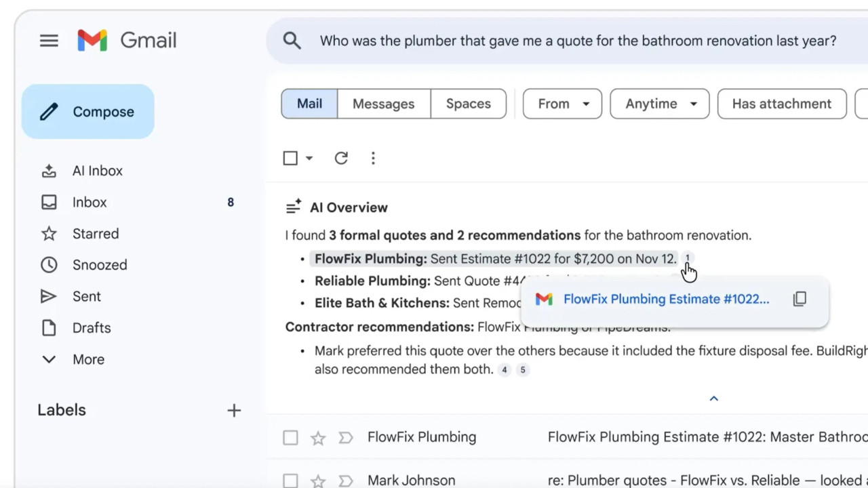This screenshot has height=488, width=868.
Task: Collapse the AI Overview with the chevron
Action: (x=713, y=399)
